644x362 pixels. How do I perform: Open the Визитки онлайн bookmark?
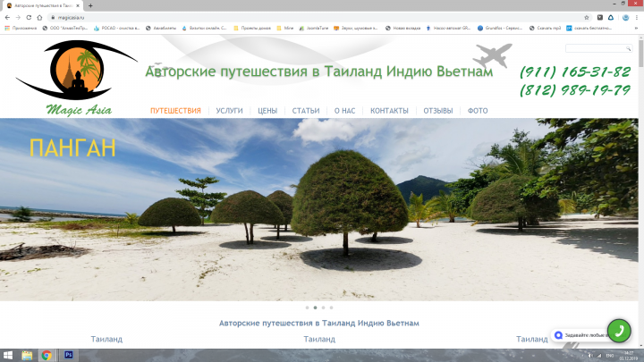pos(204,29)
